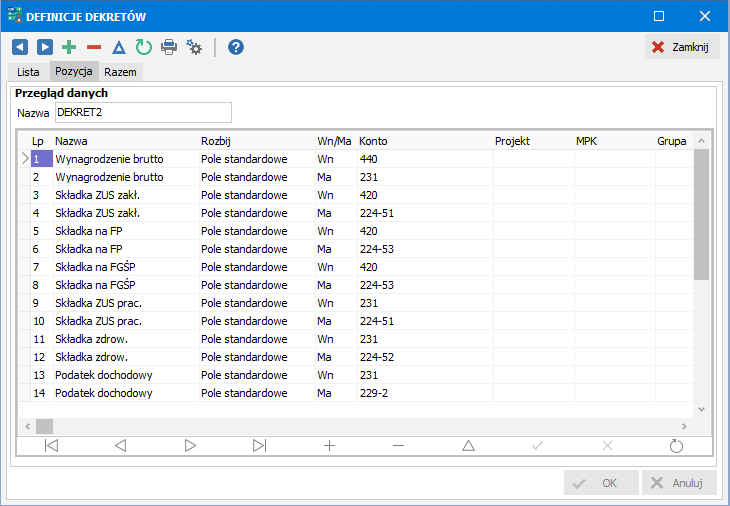The height and width of the screenshot is (506, 730).
Task: Select row 7 Składka na FGŚP cell
Action: tap(126, 267)
